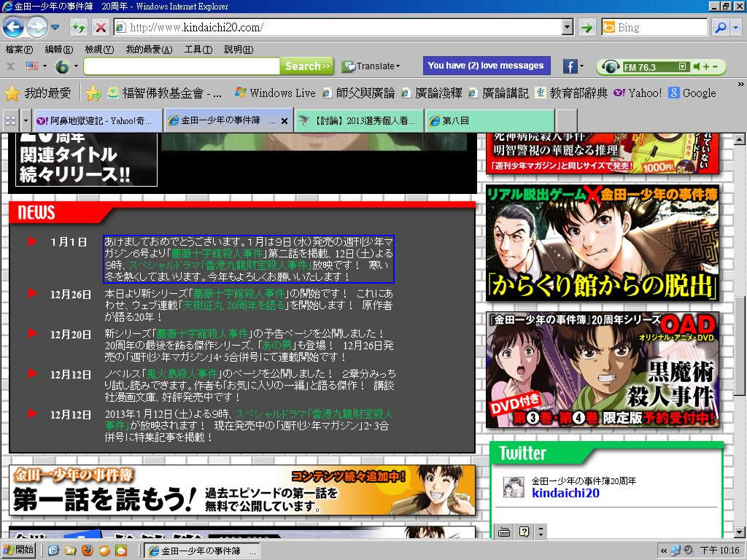Click the taskbar 金田一少年の事件簿 window button

(202, 551)
